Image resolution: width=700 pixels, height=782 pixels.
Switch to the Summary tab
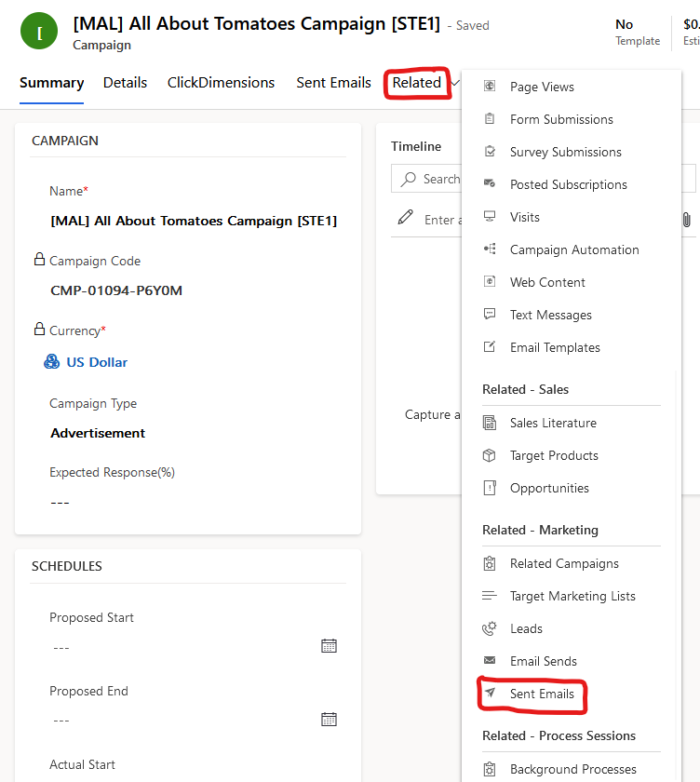point(51,83)
